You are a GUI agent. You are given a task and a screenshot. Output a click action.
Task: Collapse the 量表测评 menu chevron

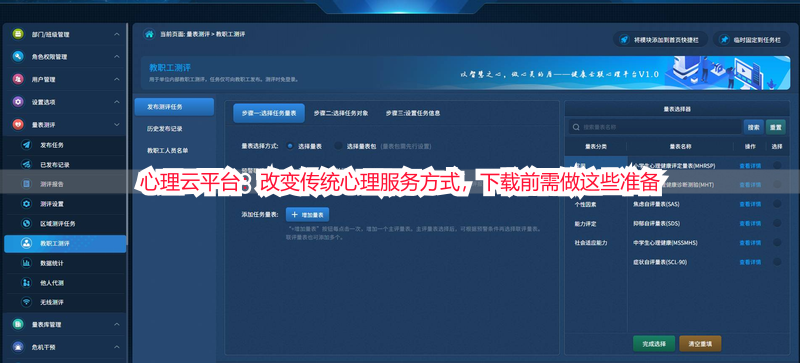click(x=117, y=124)
